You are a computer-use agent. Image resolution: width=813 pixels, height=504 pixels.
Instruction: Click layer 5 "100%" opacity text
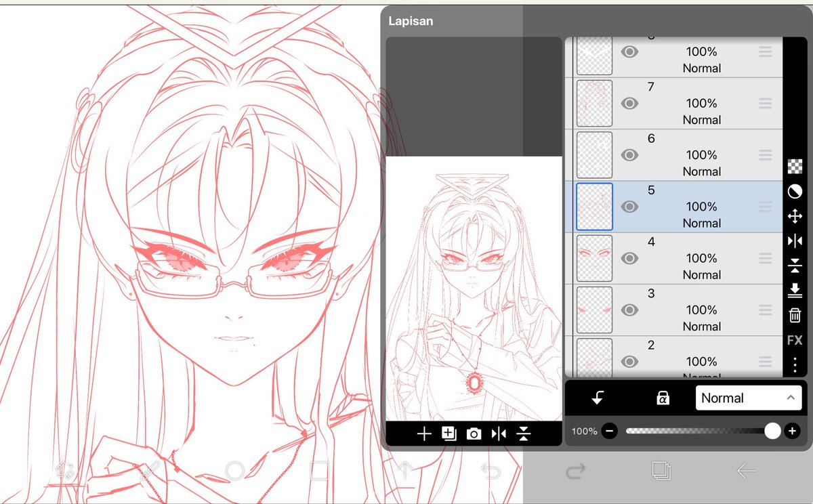tap(701, 207)
